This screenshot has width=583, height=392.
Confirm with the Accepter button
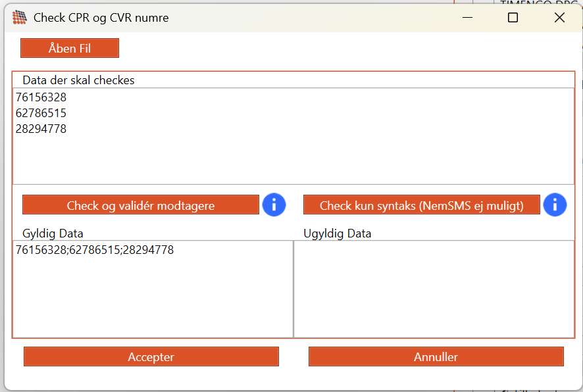[151, 356]
